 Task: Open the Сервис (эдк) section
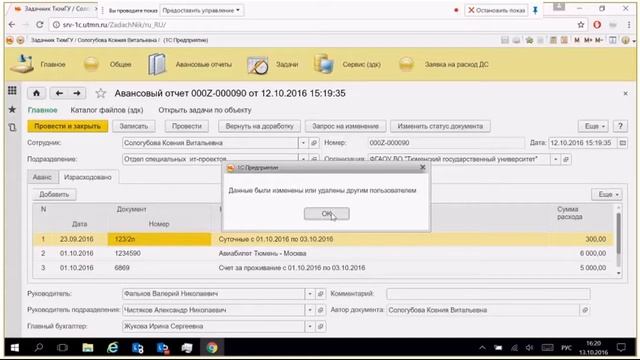click(x=347, y=64)
